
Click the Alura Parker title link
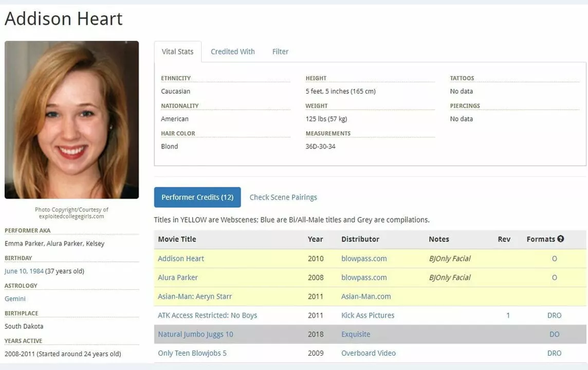(177, 278)
